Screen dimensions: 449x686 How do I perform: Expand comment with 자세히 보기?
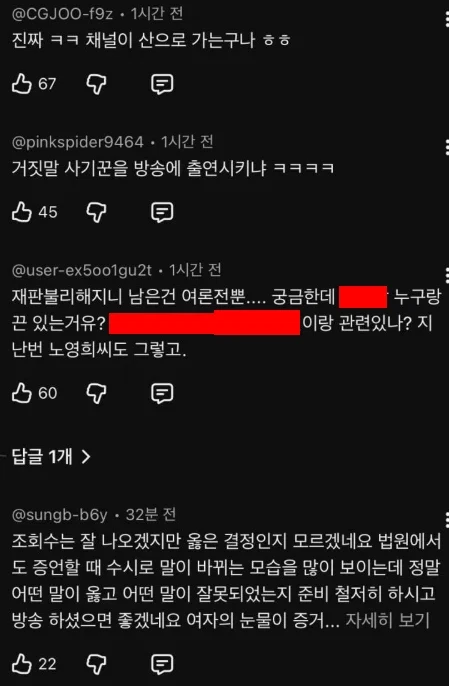click(x=387, y=620)
